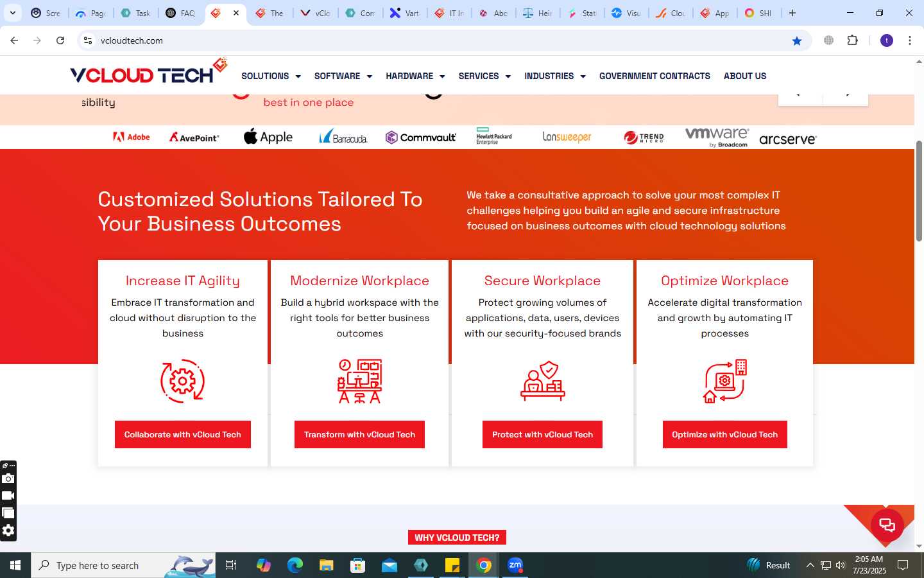Click the page vertical scrollbar thumb
The height and width of the screenshot is (578, 924).
[919, 191]
